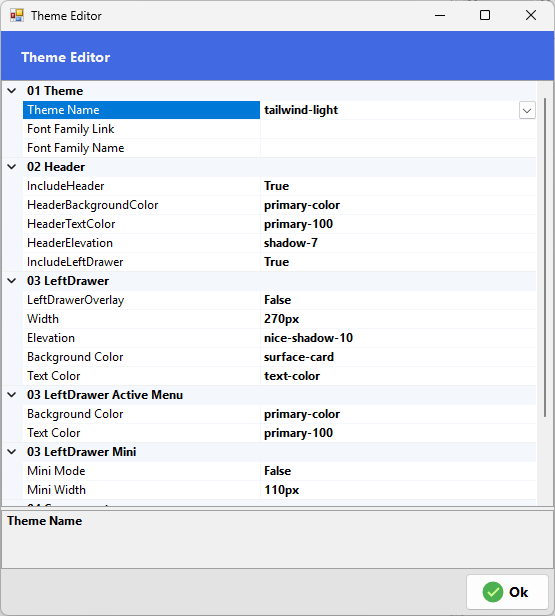This screenshot has height=616, width=555.
Task: Click the True value of IncludeLeftDrawer
Action: point(277,262)
